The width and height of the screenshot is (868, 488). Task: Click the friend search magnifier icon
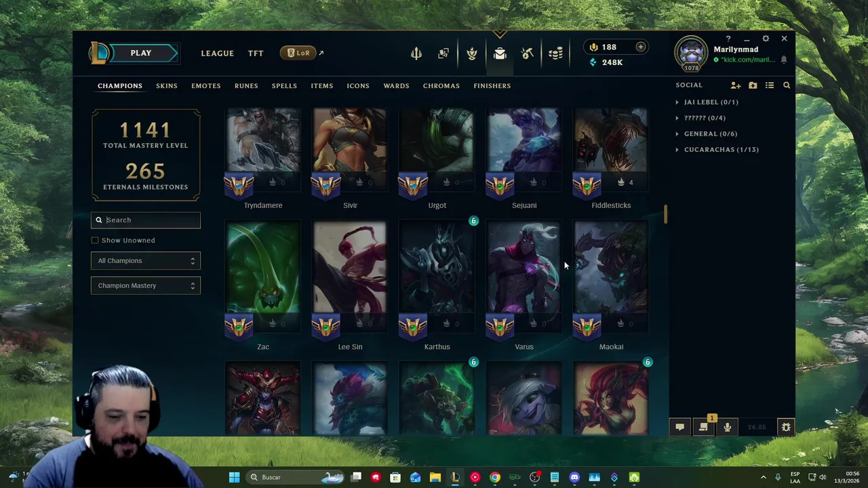787,85
